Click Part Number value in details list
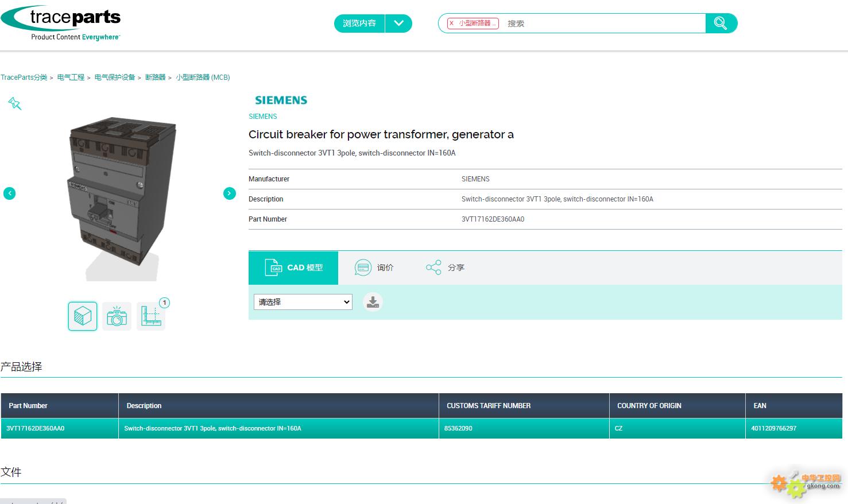 coord(493,219)
